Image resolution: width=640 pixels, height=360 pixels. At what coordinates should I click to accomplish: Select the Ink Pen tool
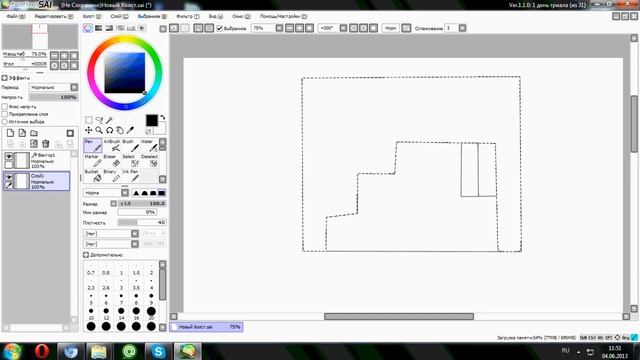point(130,176)
